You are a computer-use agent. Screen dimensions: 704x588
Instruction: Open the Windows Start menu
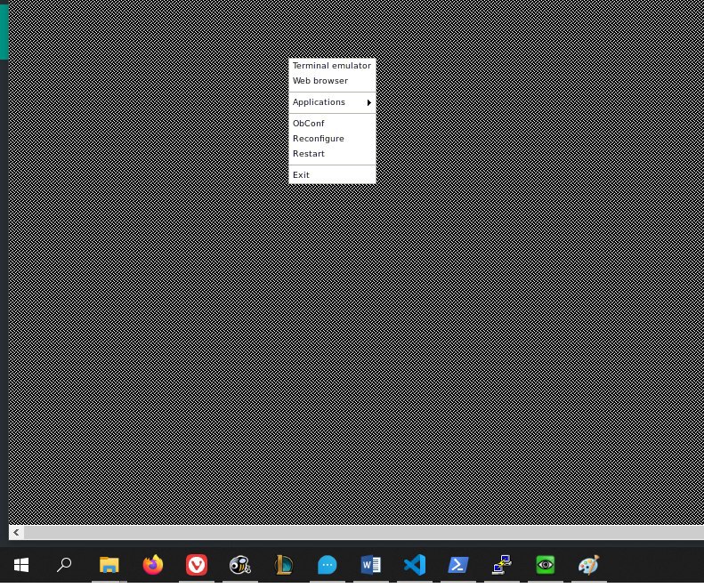click(21, 565)
